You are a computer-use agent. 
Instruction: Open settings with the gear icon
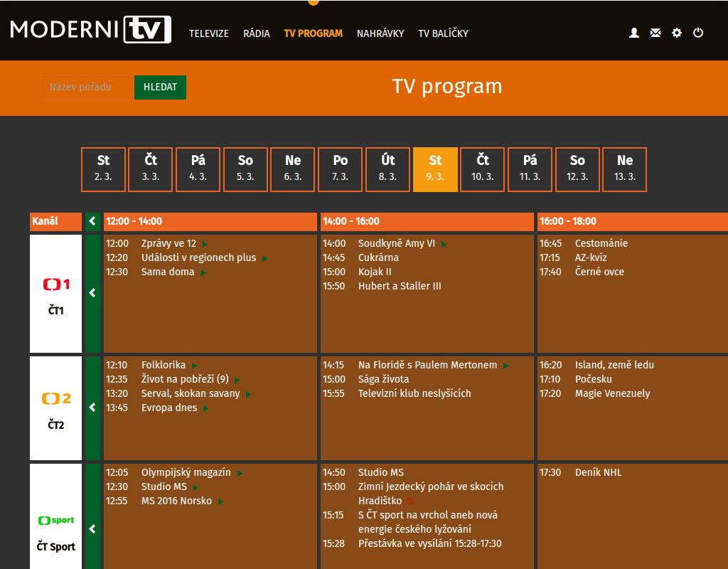(x=677, y=33)
